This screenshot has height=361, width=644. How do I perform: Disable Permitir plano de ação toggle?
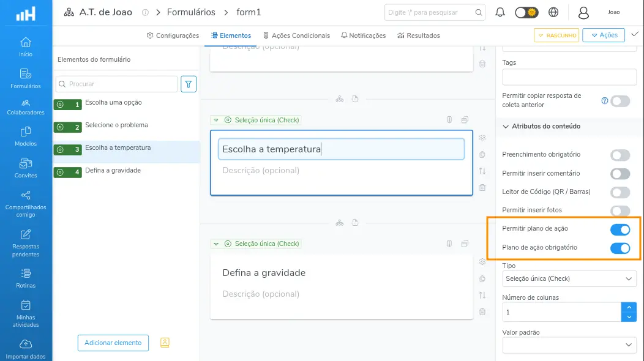(620, 229)
